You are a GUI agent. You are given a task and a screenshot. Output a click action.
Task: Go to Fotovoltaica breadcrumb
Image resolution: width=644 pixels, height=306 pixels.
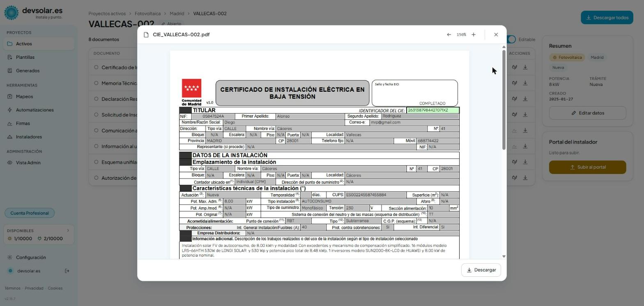pyautogui.click(x=147, y=14)
